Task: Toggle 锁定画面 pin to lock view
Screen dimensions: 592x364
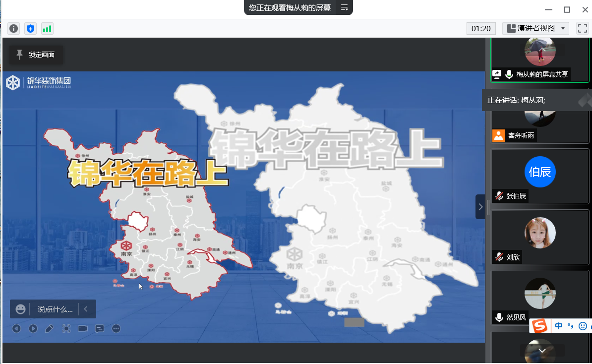Action: tap(36, 55)
